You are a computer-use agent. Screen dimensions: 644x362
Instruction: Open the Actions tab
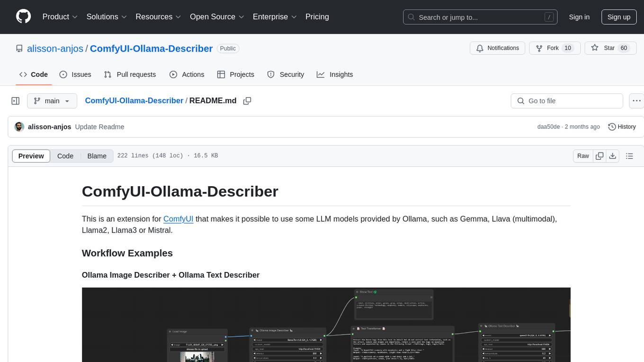(187, 74)
